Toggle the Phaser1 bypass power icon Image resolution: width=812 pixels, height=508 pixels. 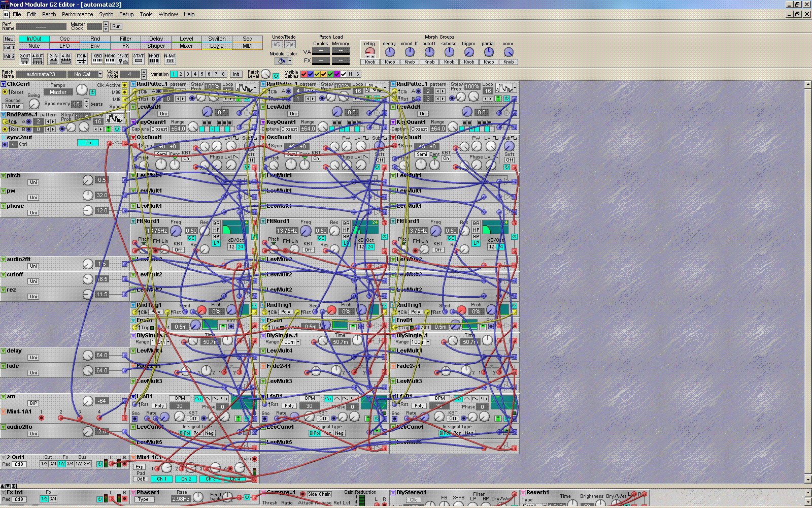point(247,497)
